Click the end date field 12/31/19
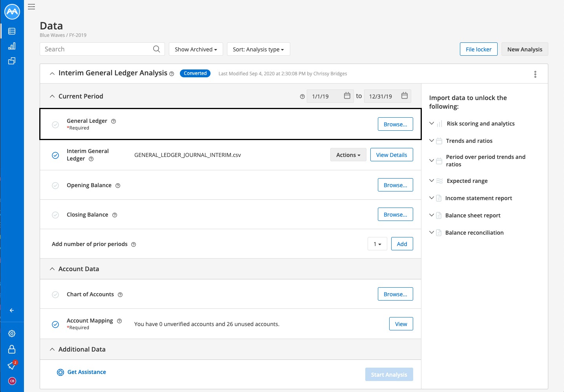Image resolution: width=564 pixels, height=392 pixels. tap(388, 96)
